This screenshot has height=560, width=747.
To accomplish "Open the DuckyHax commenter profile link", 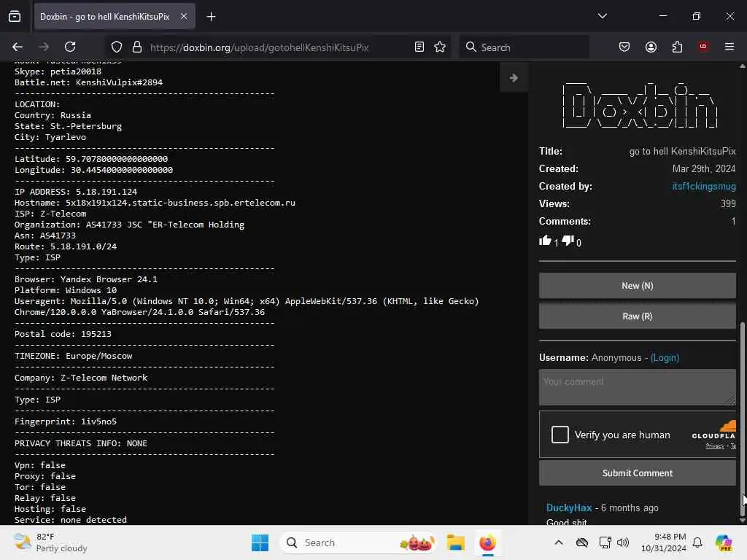I will [569, 507].
